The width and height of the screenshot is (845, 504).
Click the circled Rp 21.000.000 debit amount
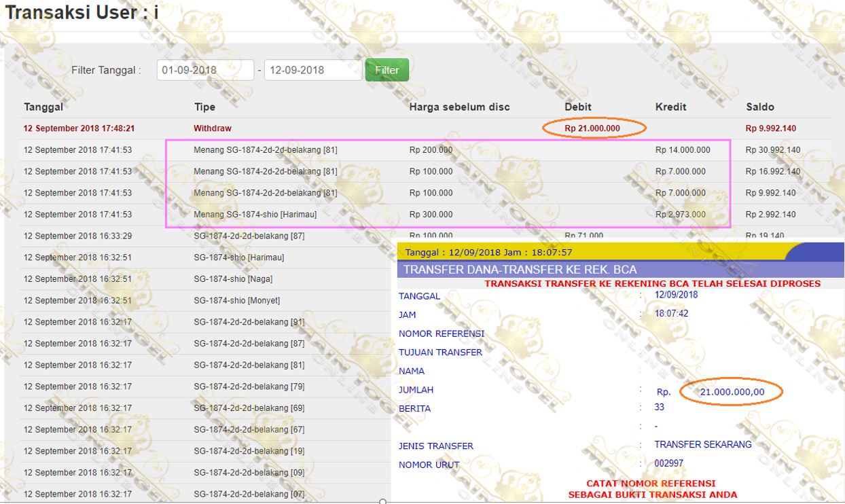point(592,128)
